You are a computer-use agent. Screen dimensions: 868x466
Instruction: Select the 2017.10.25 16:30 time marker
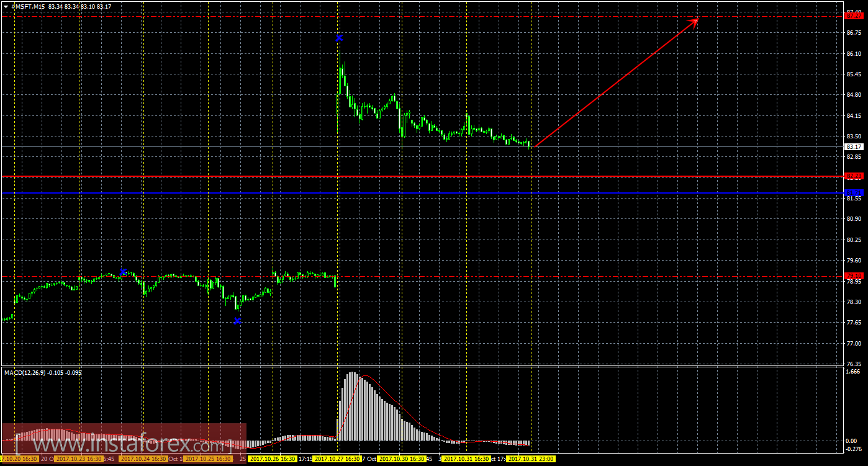[208, 459]
